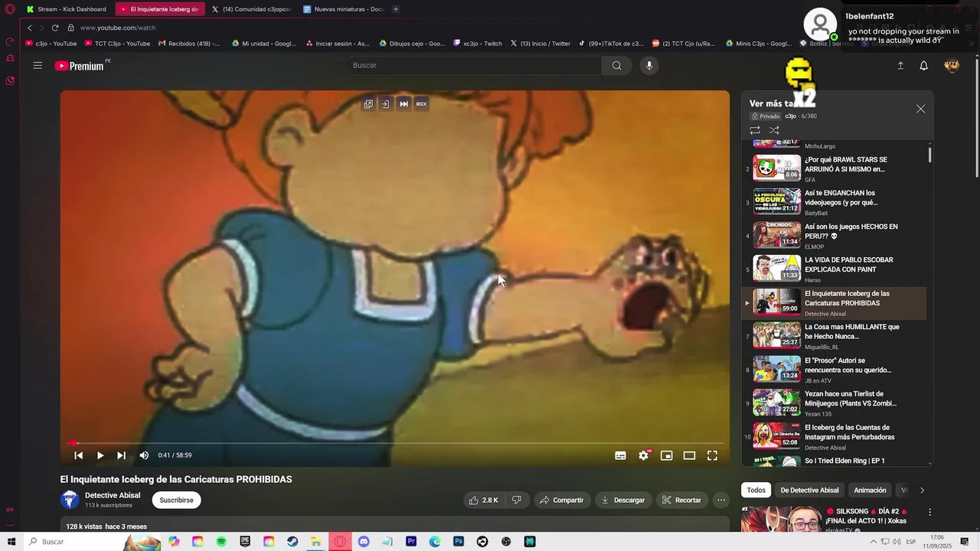Show more chips with right chevron

[922, 490]
